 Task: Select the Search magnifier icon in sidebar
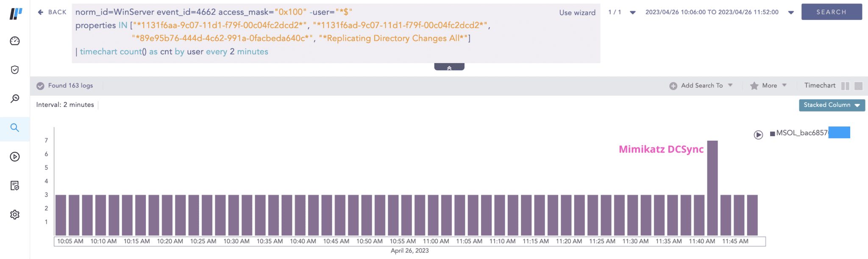point(15,128)
